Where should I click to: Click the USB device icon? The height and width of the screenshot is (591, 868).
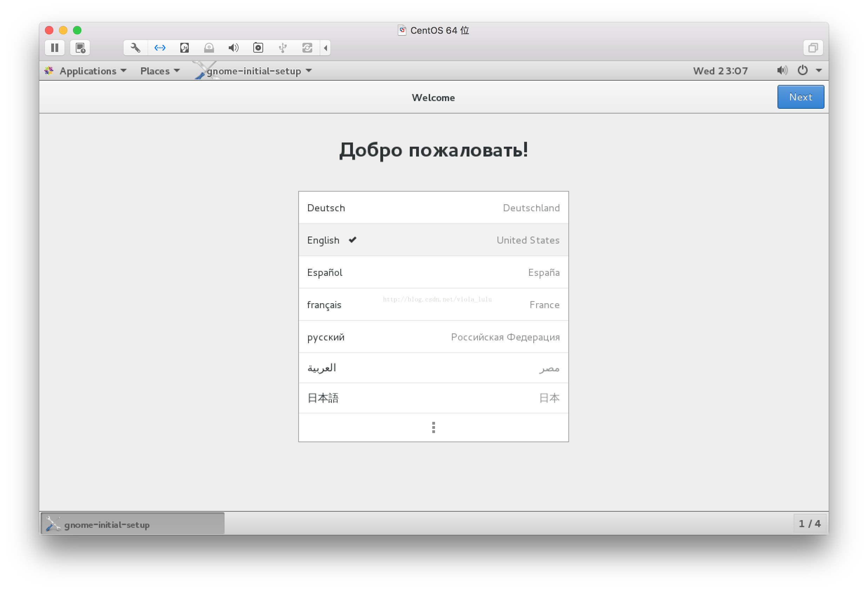pos(283,48)
